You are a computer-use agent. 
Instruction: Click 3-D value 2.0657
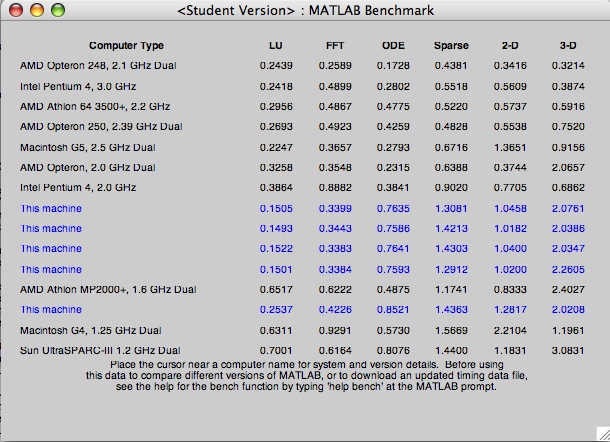pos(568,168)
